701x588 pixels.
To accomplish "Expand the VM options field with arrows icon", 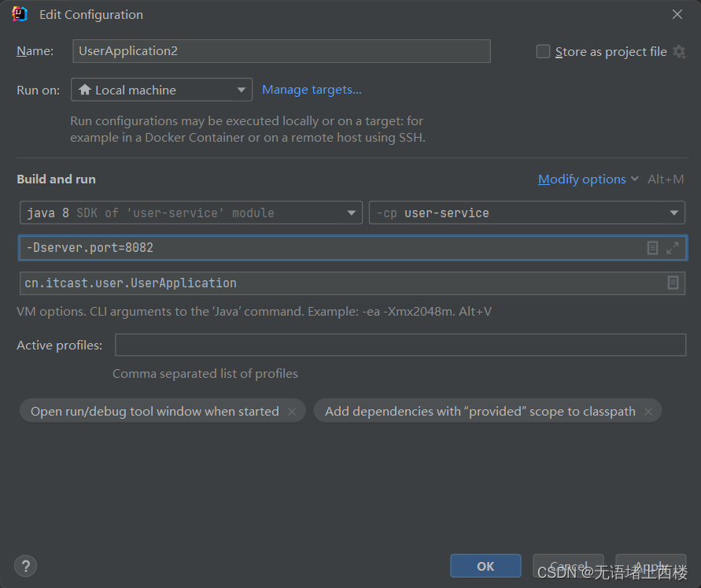I will (673, 248).
